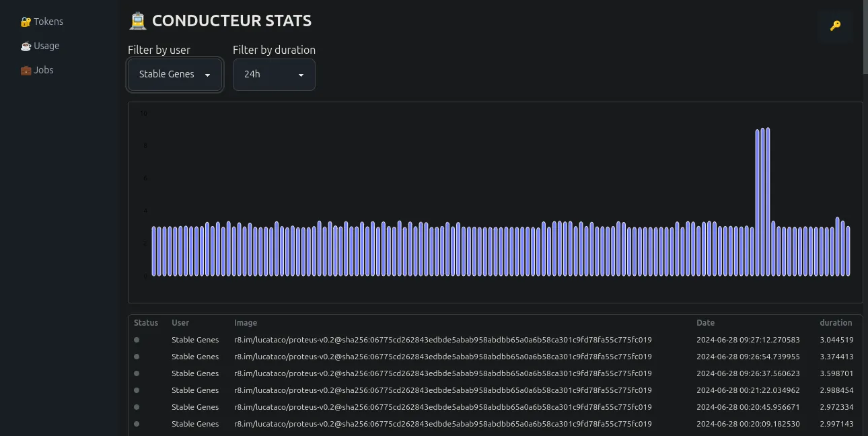Click status dot for 09:26:37 row
868x436 pixels.
tap(137, 373)
